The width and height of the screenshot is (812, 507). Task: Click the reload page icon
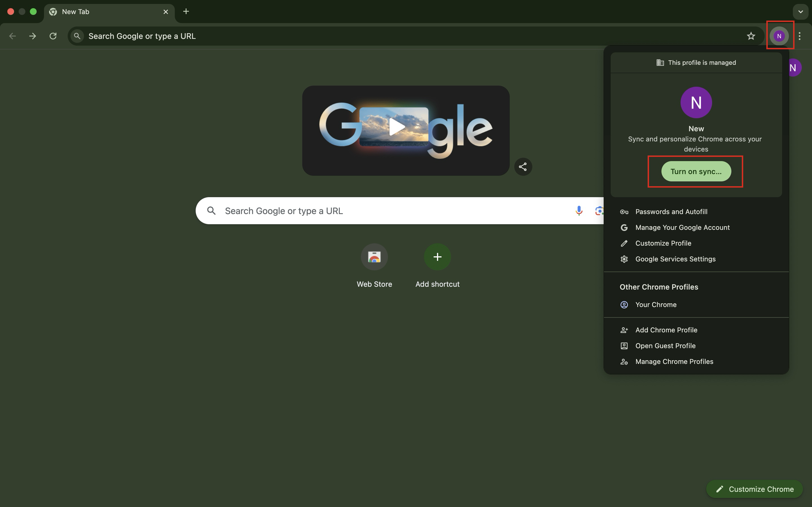click(53, 36)
